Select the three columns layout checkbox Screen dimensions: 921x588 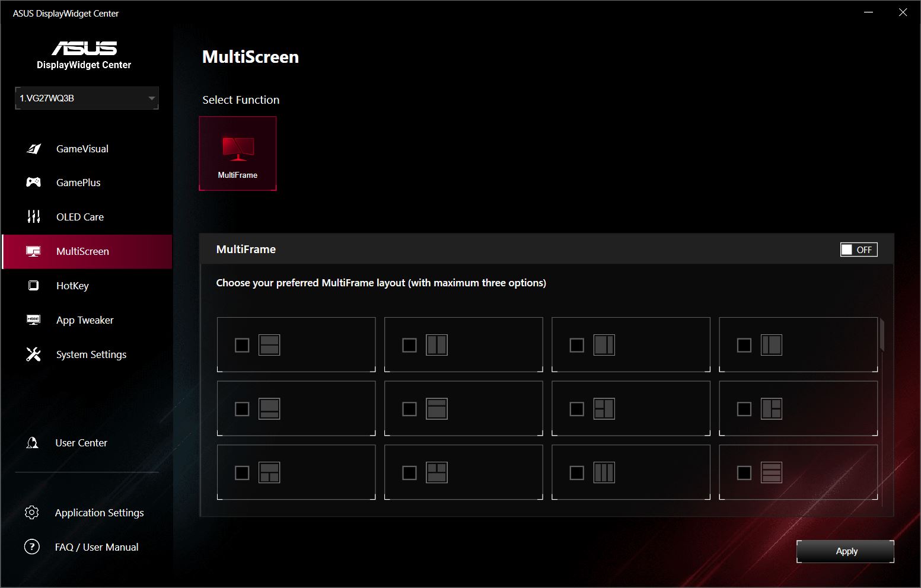[576, 473]
